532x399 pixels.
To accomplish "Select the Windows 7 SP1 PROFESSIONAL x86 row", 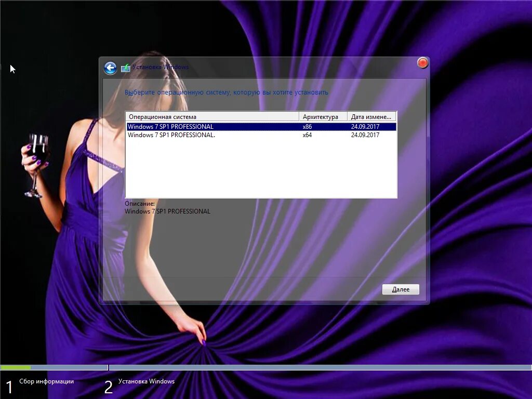I will coord(261,127).
